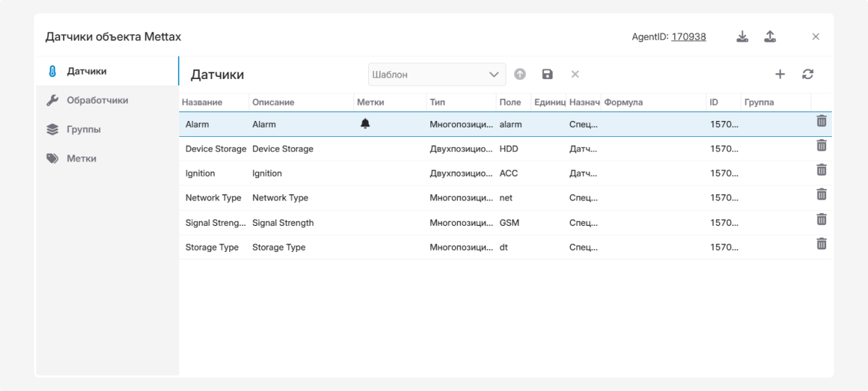The height and width of the screenshot is (391, 868).
Task: Click the apply template up-arrow icon
Action: [520, 74]
